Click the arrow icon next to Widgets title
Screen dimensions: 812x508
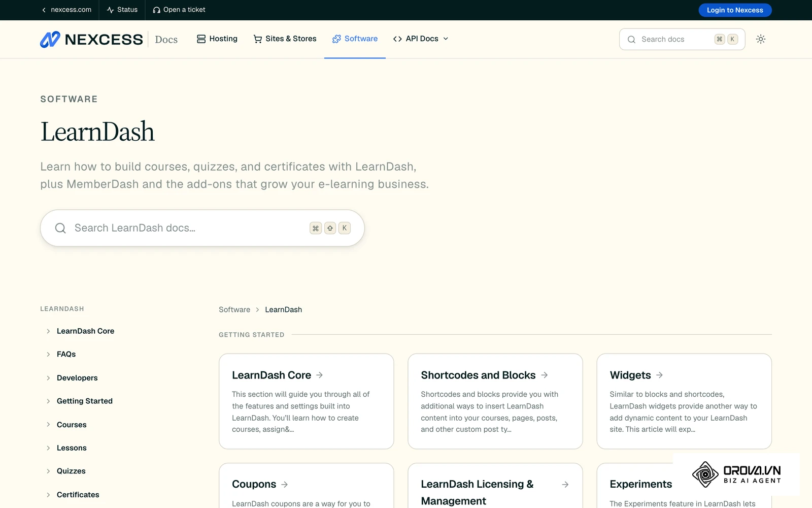[x=659, y=375]
